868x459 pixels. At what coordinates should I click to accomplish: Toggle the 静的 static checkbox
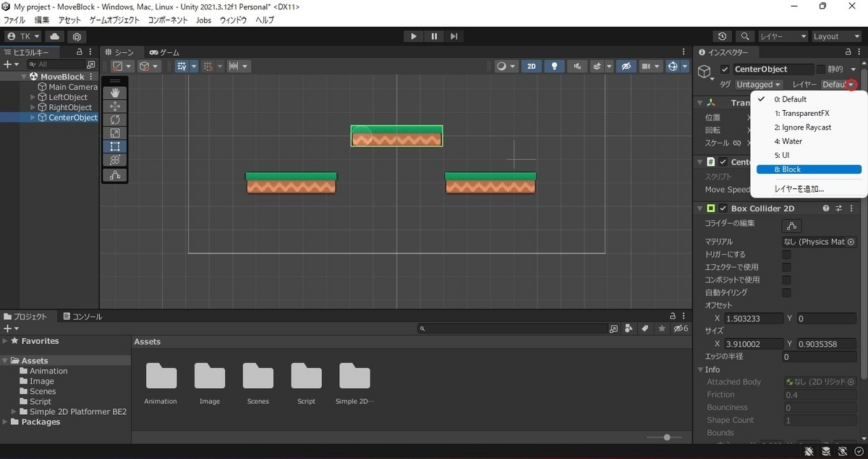tap(821, 70)
